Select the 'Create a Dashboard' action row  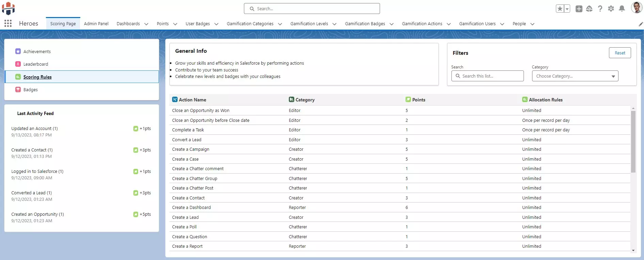click(x=400, y=207)
